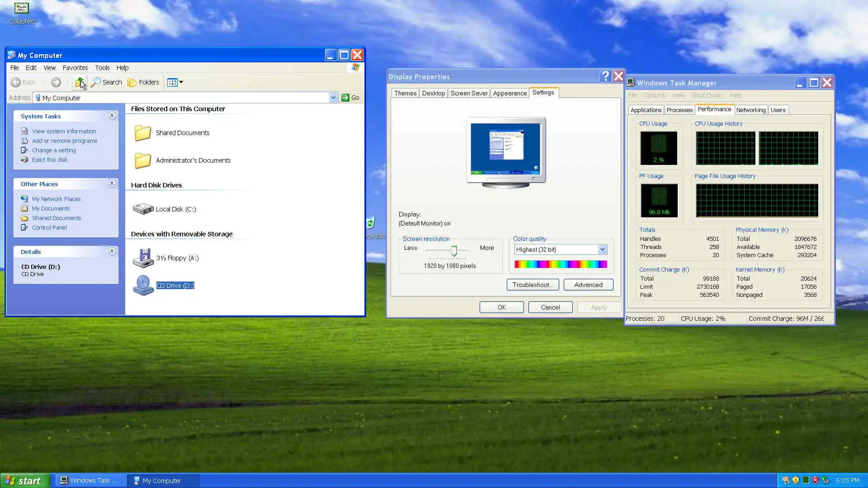Collapse the Details panel
This screenshot has width=868, height=488.
pyautogui.click(x=112, y=252)
